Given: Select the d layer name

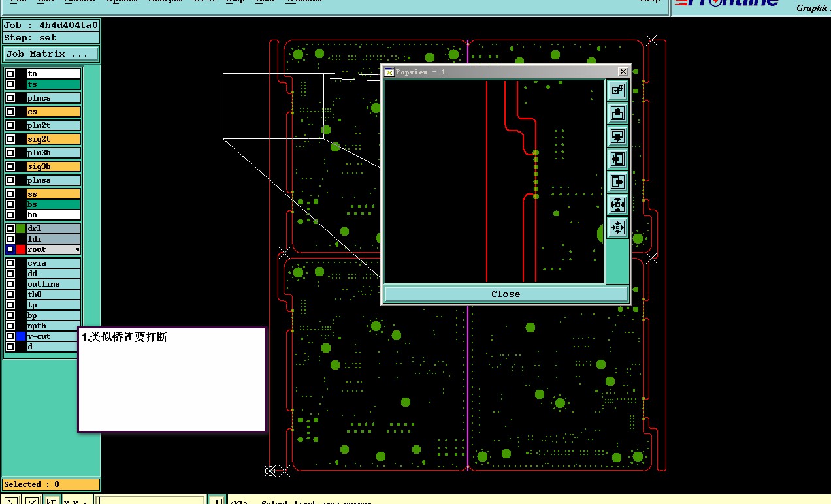Looking at the screenshot, I should (54, 347).
